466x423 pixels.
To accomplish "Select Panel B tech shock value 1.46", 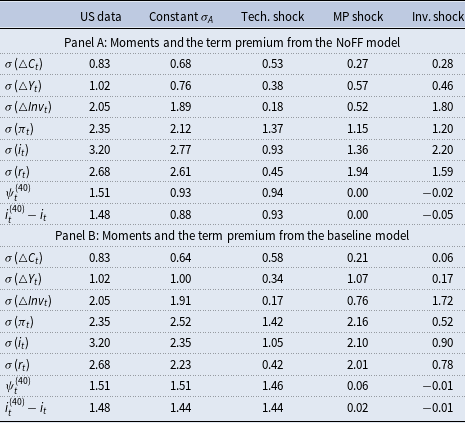I will tap(272, 386).
